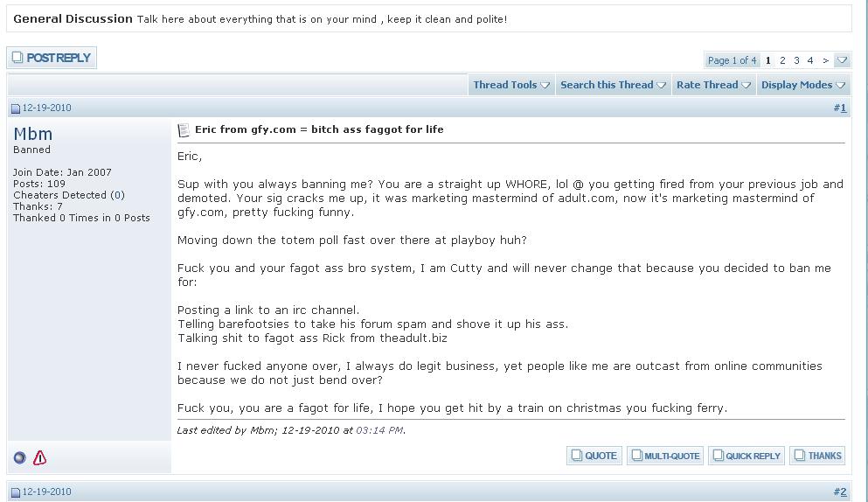Toggle Multi-Quote for this post
The image size is (868, 502).
click(665, 456)
